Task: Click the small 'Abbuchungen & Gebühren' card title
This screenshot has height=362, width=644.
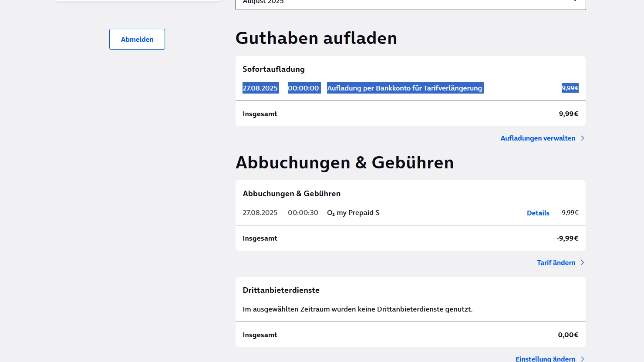Action: 292,194
